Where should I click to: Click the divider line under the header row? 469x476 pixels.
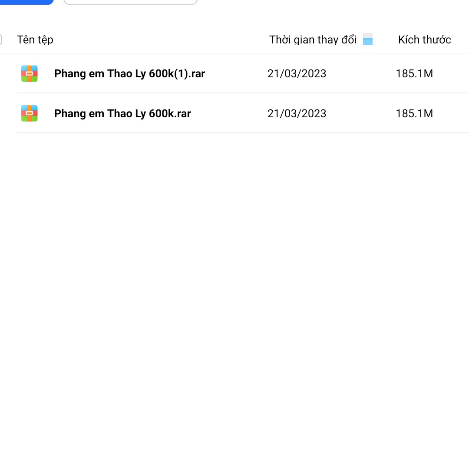click(x=234, y=53)
